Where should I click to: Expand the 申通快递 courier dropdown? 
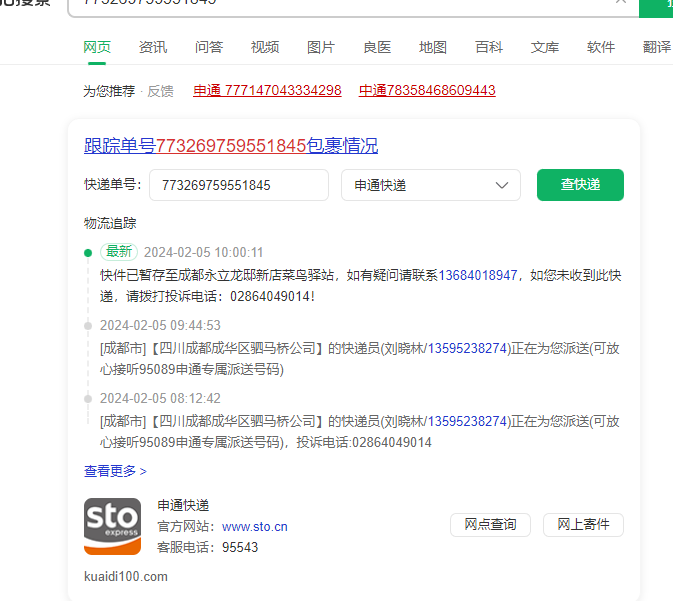click(431, 185)
